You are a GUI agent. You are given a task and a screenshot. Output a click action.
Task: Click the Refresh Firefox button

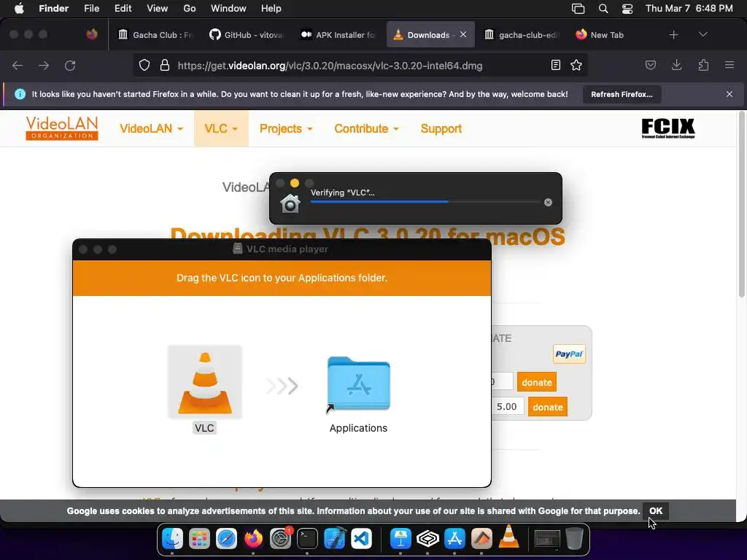tap(622, 94)
